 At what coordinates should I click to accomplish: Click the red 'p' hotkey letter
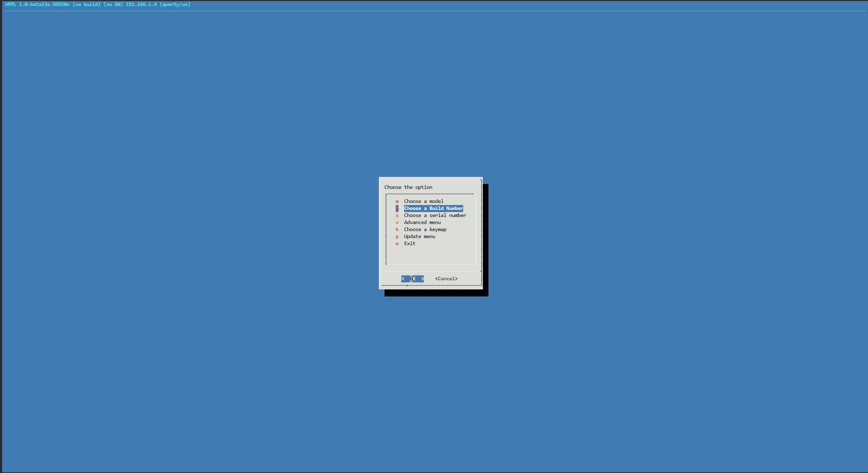[397, 237]
